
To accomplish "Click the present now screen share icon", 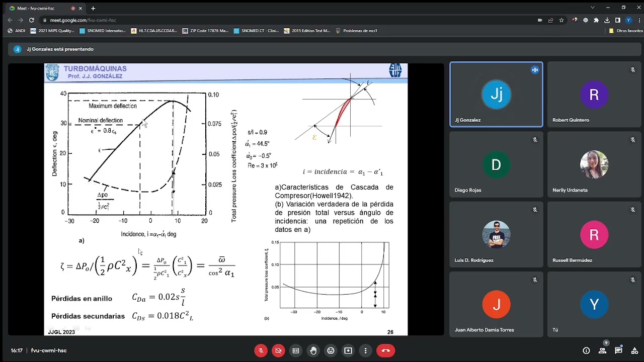I will 348,351.
